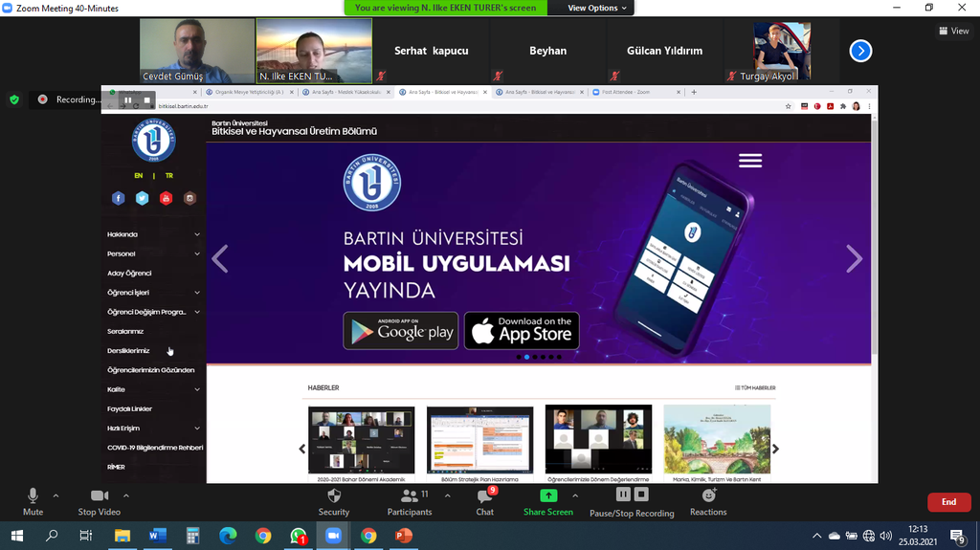The image size is (980, 550).
Task: Open the Twitter icon on the university site
Action: [x=142, y=198]
